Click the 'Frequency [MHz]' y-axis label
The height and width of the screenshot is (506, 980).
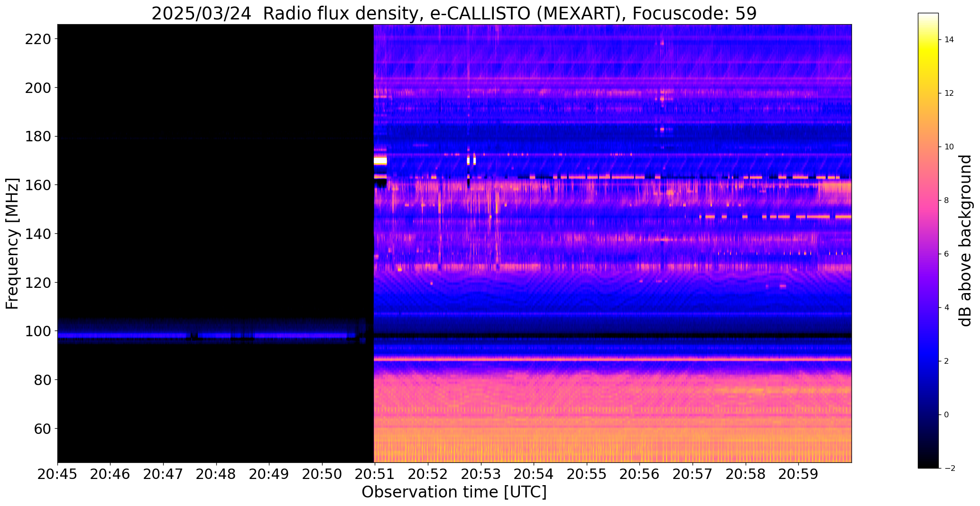12,243
